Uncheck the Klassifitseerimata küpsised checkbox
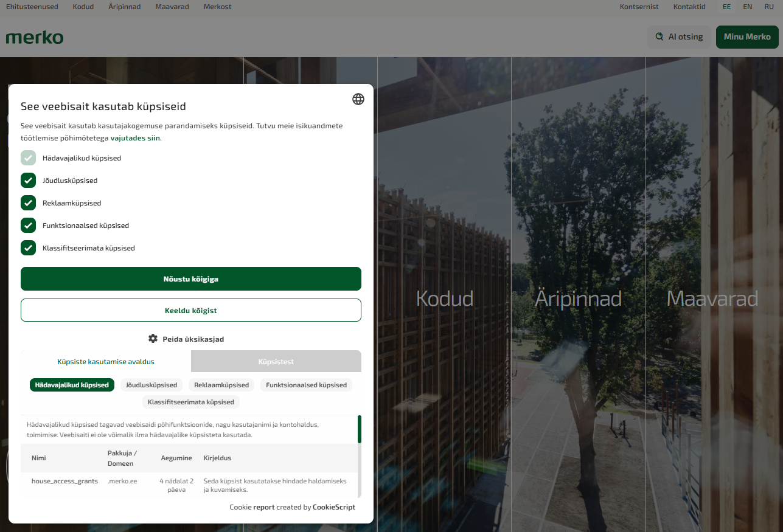 pos(28,248)
